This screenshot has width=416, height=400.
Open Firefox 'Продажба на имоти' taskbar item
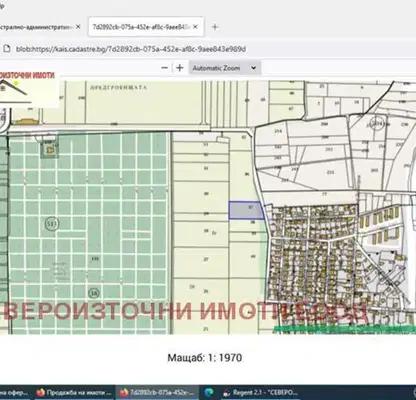(74, 393)
